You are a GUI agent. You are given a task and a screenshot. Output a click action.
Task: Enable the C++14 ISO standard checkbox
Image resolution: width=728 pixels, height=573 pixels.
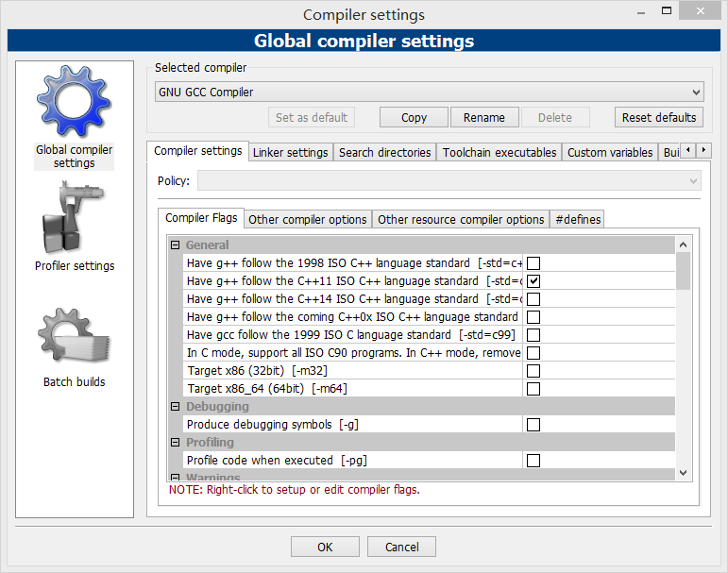(533, 299)
